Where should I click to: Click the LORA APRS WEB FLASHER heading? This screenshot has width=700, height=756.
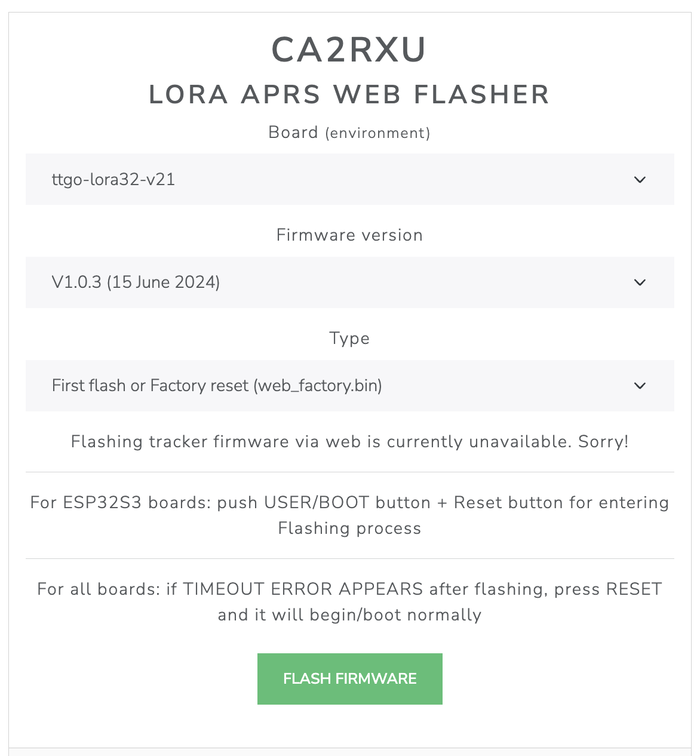pos(349,95)
